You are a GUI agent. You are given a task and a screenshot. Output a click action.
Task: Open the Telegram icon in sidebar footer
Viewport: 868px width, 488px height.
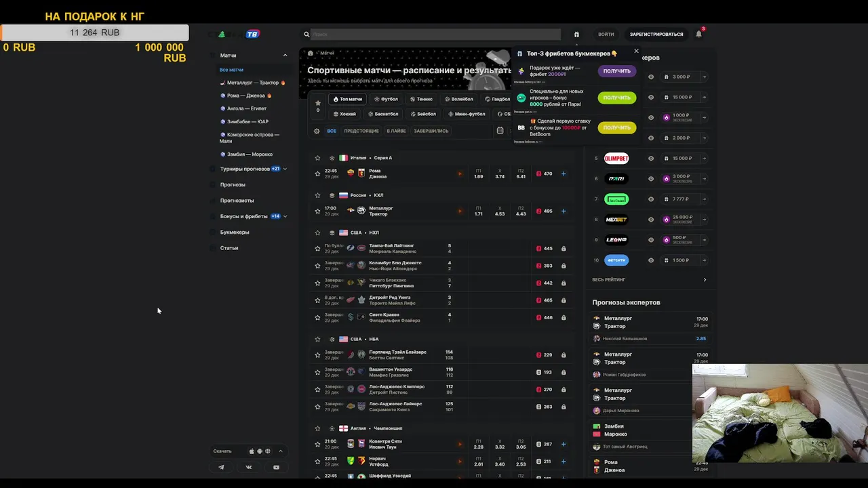221,467
